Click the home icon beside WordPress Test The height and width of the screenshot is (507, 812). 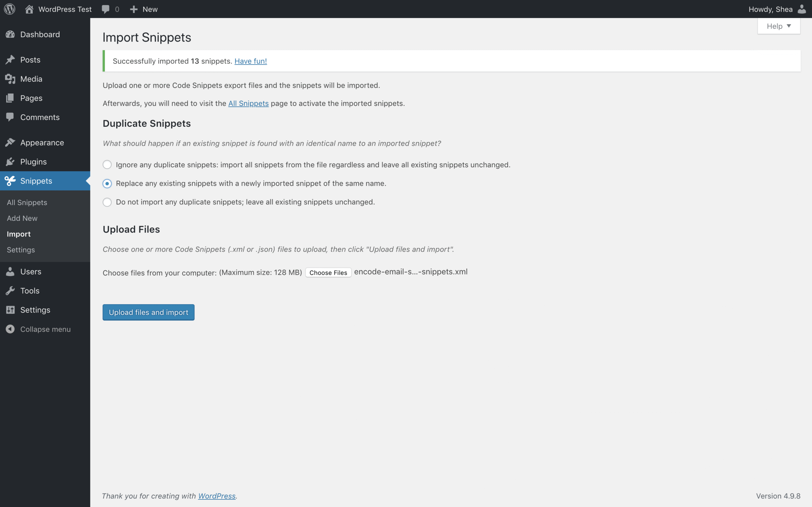coord(29,9)
